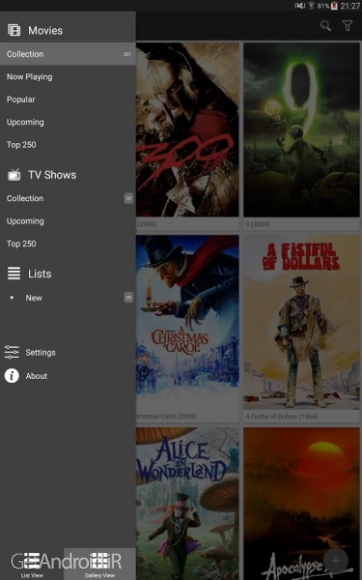
Task: Tap the floating add plus button
Action: click(x=335, y=560)
